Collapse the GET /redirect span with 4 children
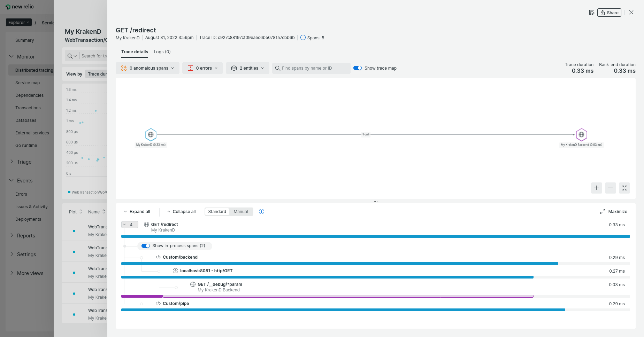Image resolution: width=644 pixels, height=337 pixels. click(130, 225)
